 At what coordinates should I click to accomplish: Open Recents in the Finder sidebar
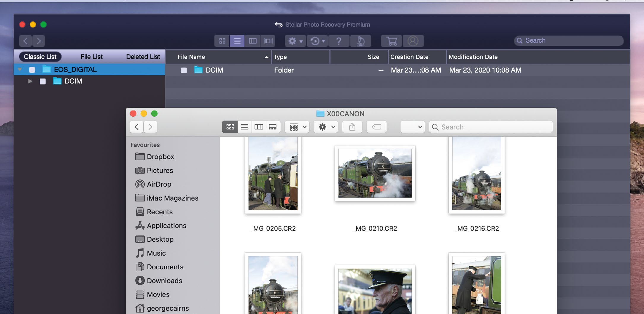(x=154, y=212)
